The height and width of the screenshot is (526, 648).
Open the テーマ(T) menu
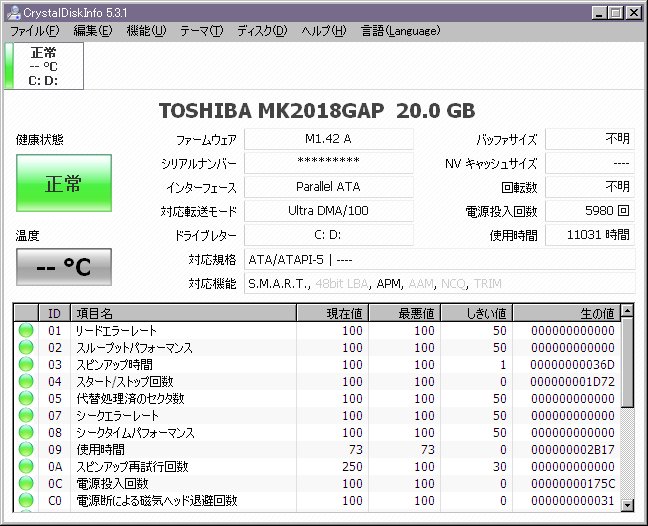[202, 31]
